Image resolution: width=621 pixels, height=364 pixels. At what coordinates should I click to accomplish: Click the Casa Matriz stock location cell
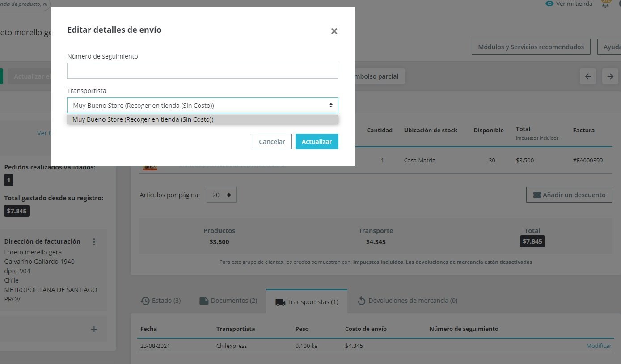pos(419,160)
